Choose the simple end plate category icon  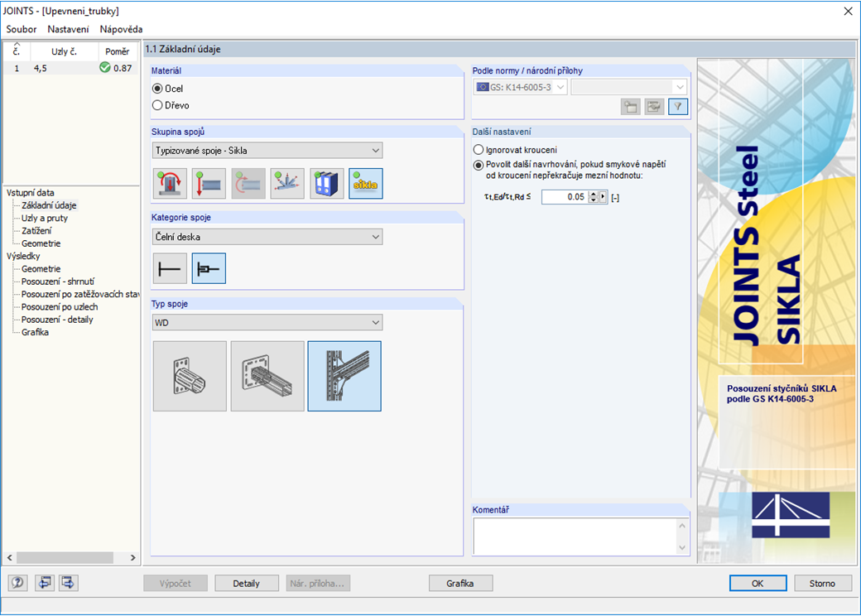(170, 268)
